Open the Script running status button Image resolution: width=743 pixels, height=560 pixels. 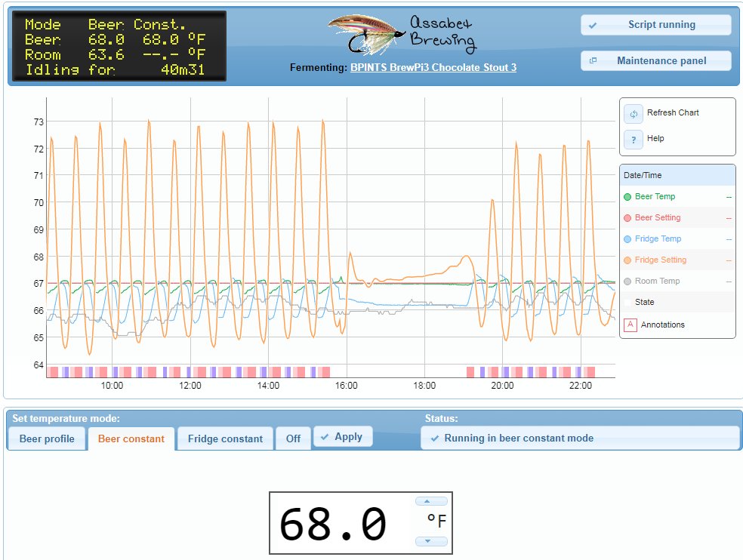click(656, 25)
